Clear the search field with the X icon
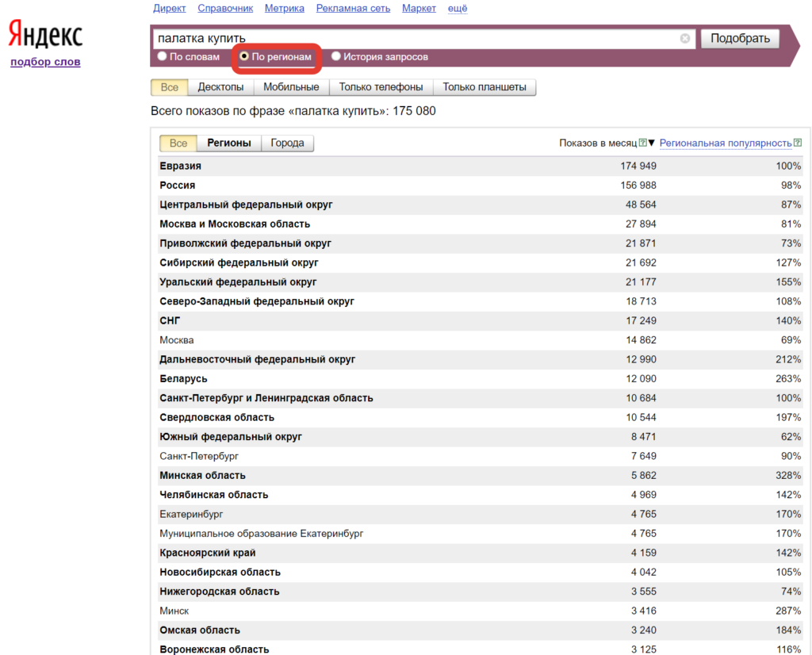This screenshot has height=655, width=812. point(684,38)
